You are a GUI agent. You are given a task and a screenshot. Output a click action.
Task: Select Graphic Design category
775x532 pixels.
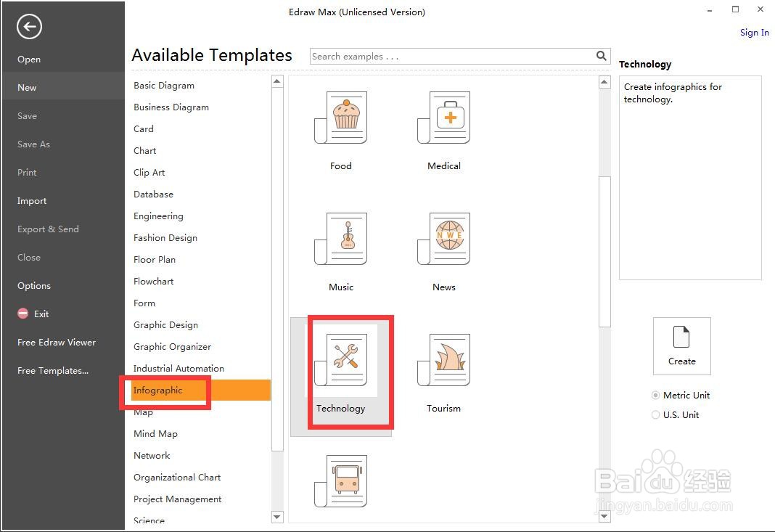point(165,325)
